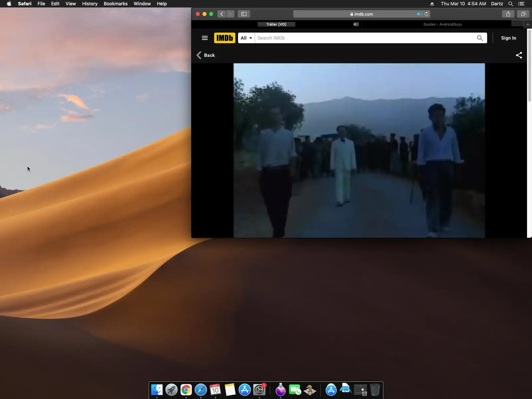
Task: Click the eject icon in the menu bar
Action: (432, 4)
